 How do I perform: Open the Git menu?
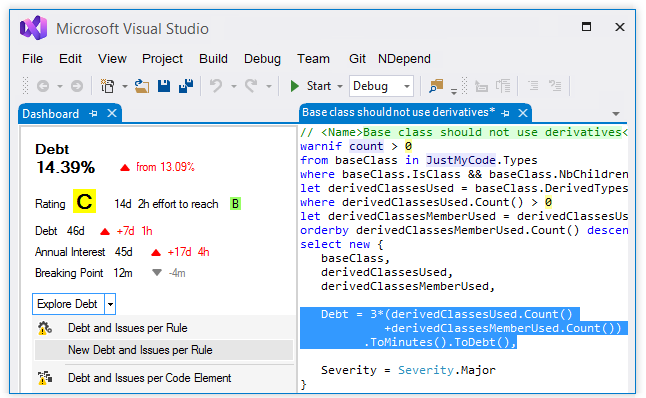point(357,59)
